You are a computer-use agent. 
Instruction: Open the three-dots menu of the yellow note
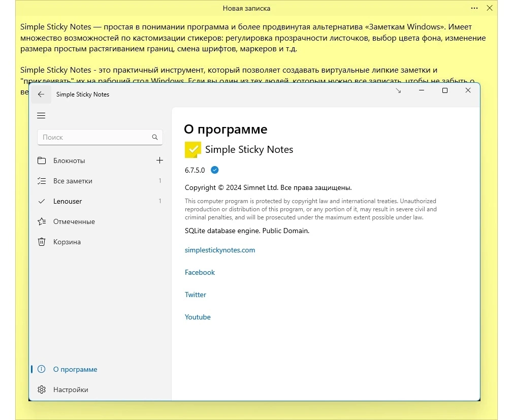[x=474, y=8]
